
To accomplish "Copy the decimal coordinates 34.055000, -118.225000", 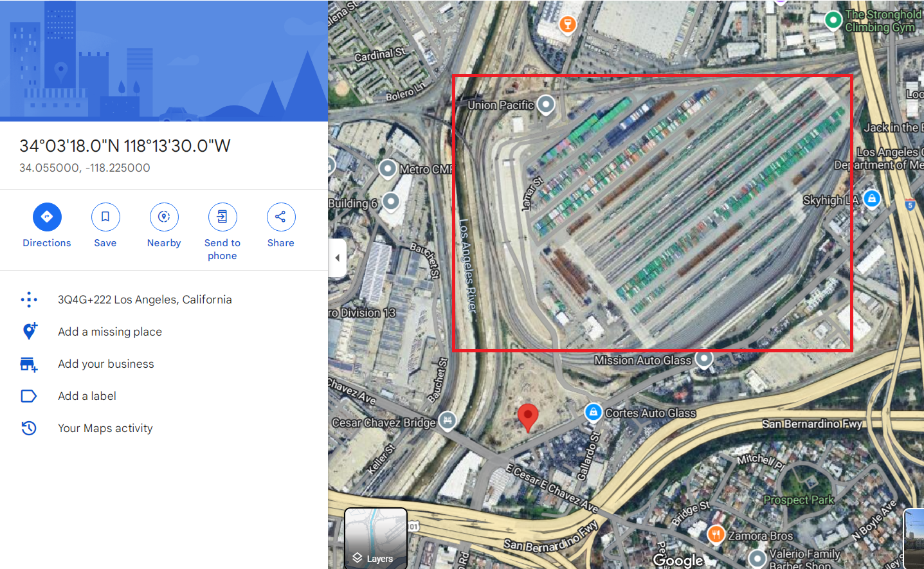I will (x=85, y=168).
